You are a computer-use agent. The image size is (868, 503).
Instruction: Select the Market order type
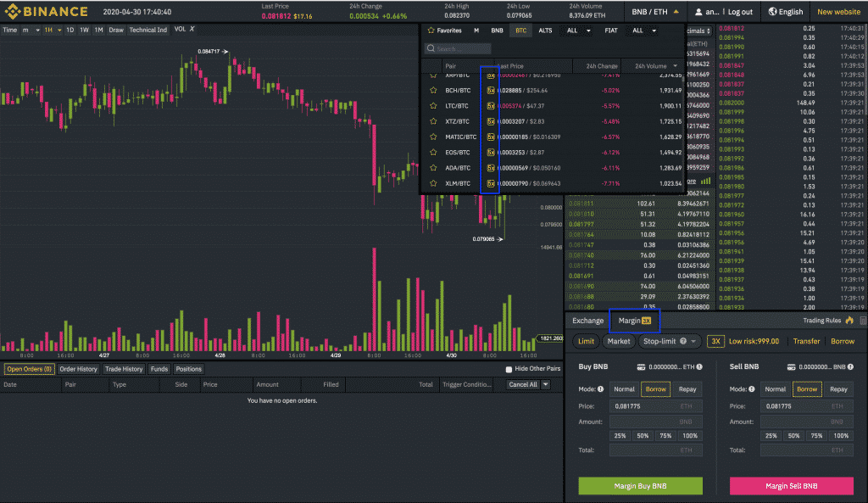point(618,341)
